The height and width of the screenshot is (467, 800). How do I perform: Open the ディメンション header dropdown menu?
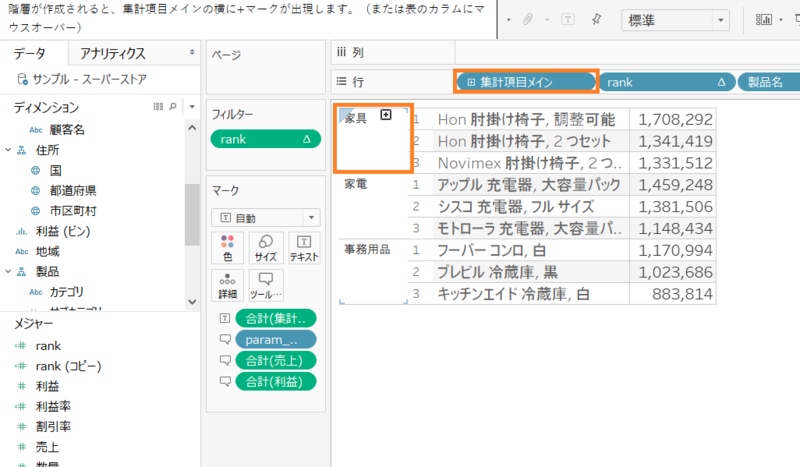point(192,107)
